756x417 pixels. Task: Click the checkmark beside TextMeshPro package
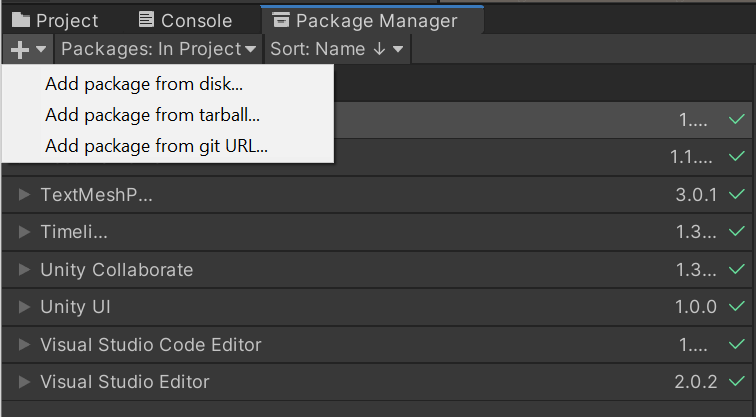pyautogui.click(x=737, y=194)
